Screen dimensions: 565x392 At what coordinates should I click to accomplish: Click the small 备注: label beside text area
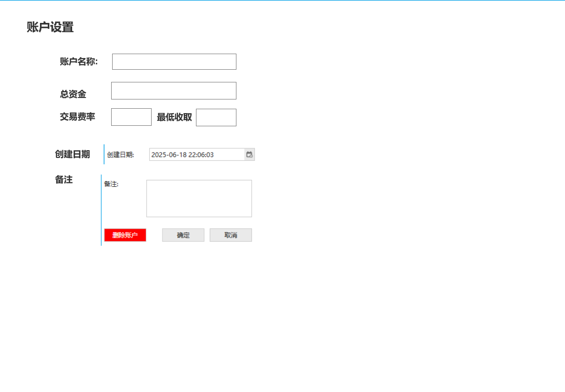111,184
